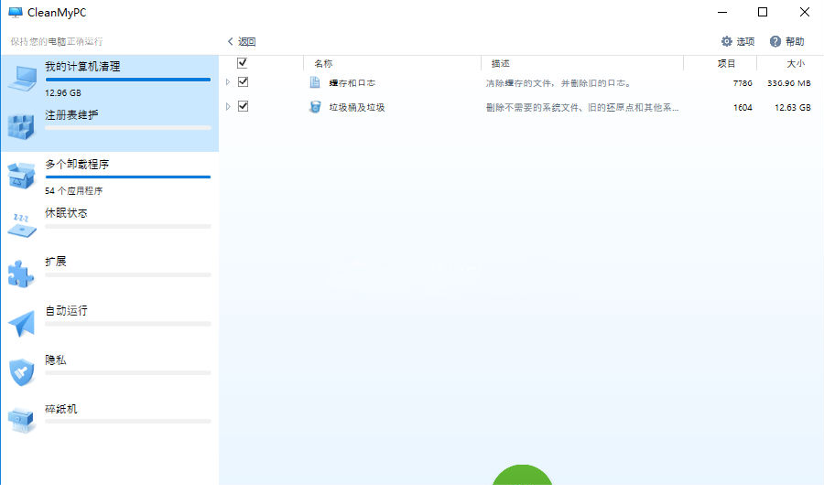824x504 pixels.
Task: Toggle the select-all checkbox in header
Action: (243, 63)
